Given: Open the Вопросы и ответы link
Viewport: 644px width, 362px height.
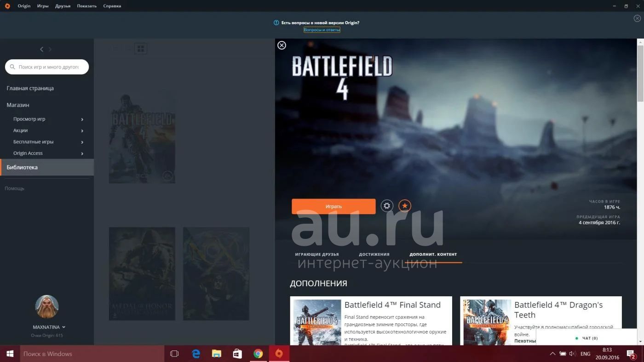Looking at the screenshot, I should tap(322, 30).
